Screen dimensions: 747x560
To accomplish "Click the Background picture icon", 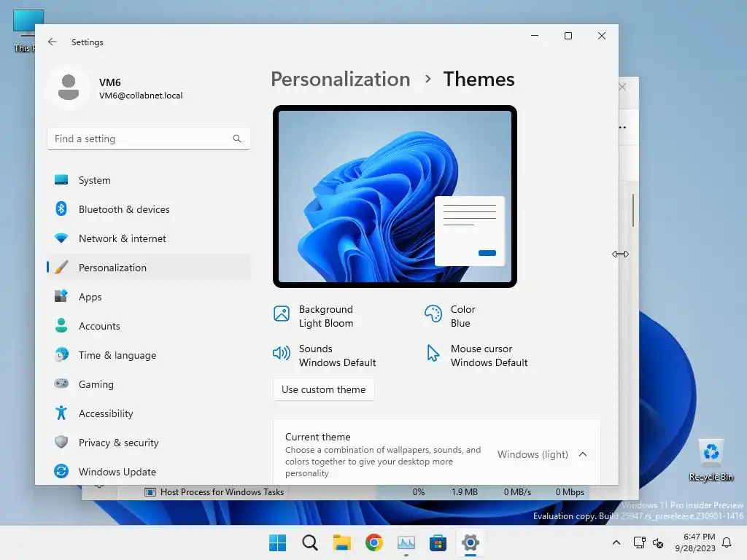I will coord(281,314).
